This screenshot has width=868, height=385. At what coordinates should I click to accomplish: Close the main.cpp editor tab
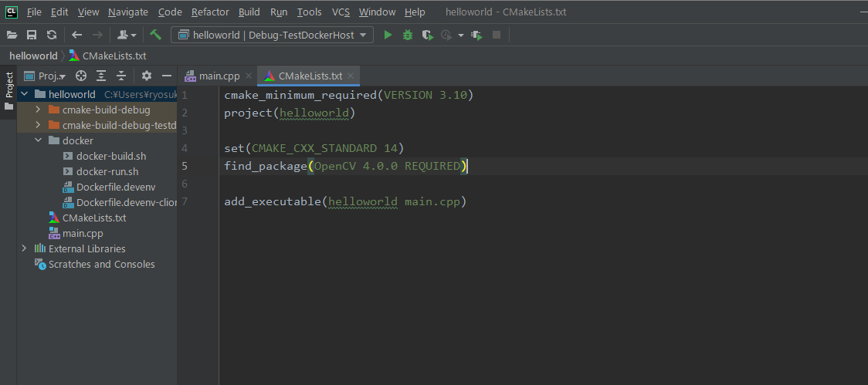pyautogui.click(x=248, y=76)
